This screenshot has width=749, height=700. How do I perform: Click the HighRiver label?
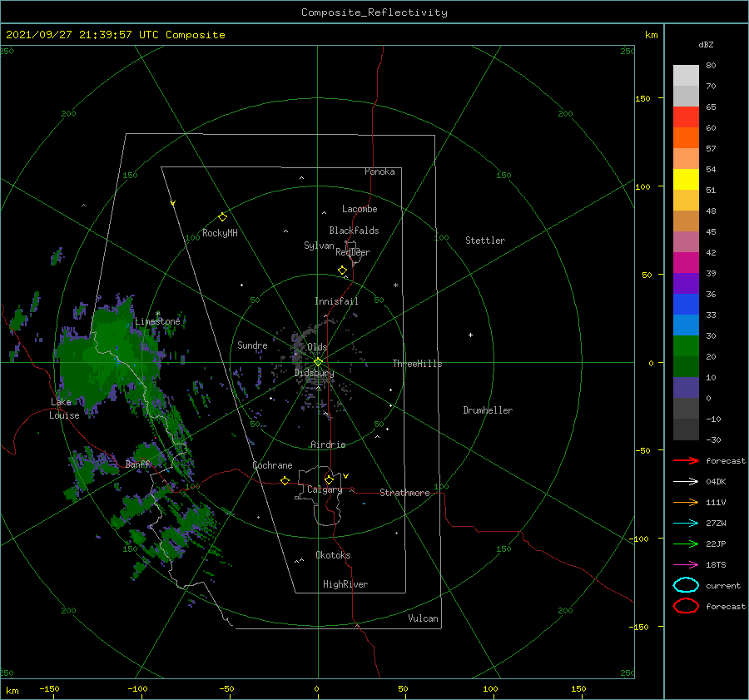(345, 584)
